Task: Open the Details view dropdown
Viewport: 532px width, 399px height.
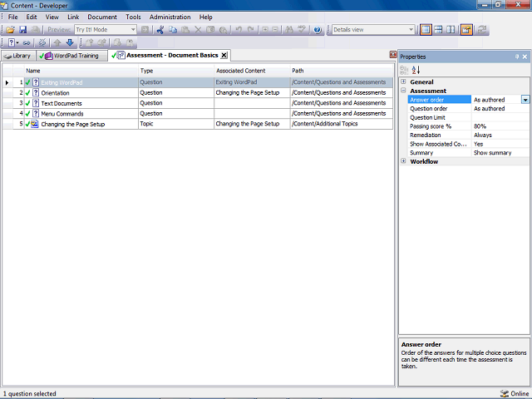Action: click(x=411, y=30)
